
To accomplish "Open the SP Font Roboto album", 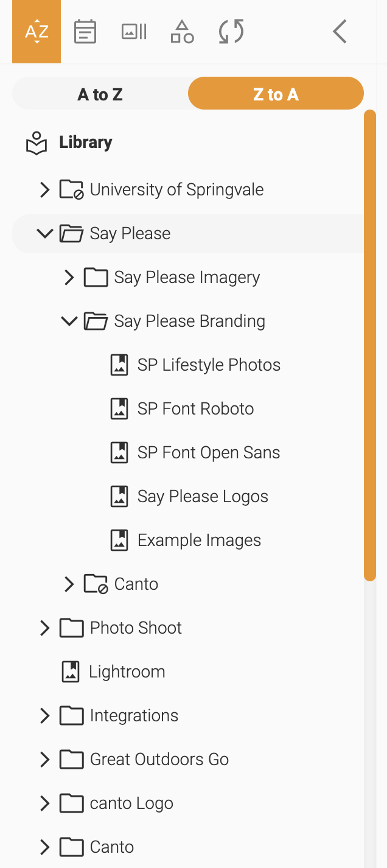I will [195, 409].
